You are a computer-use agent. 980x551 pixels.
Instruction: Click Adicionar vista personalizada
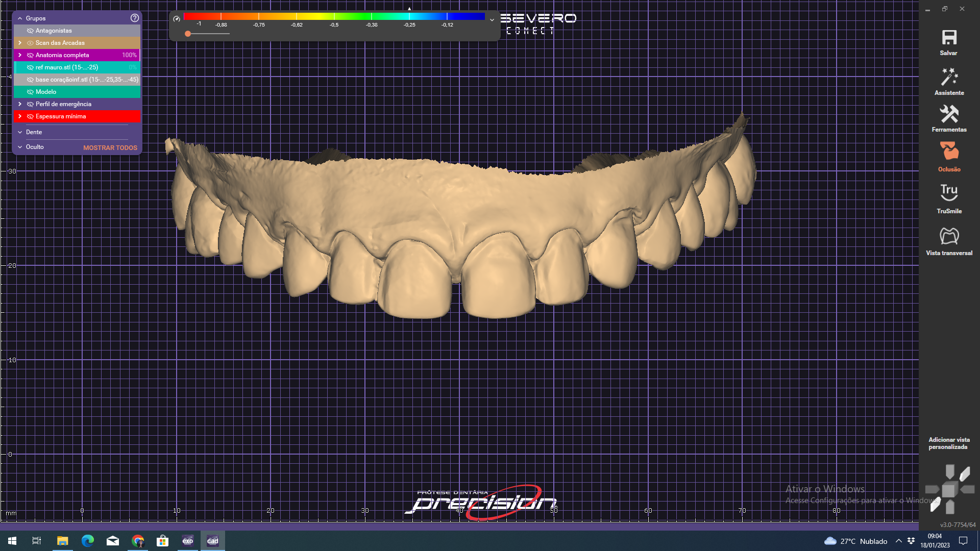point(948,443)
